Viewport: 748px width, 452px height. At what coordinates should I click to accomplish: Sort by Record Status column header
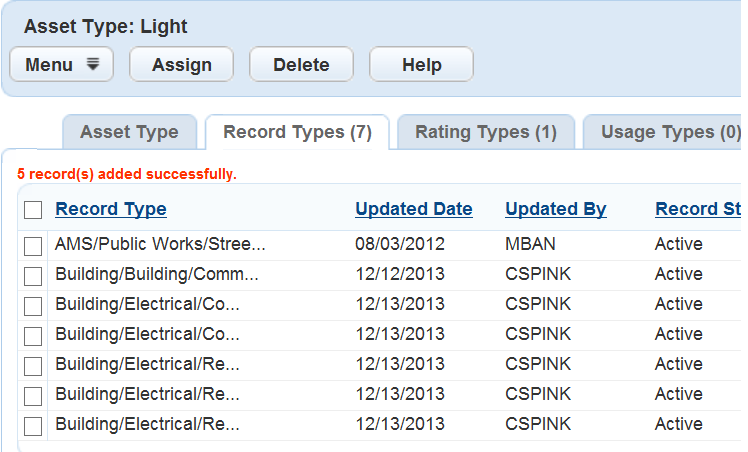click(x=698, y=209)
